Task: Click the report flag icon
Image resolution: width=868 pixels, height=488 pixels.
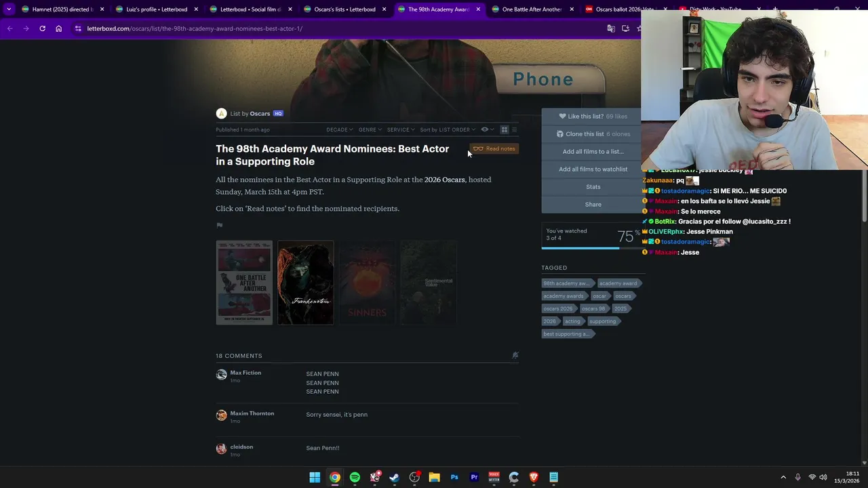Action: pyautogui.click(x=219, y=225)
